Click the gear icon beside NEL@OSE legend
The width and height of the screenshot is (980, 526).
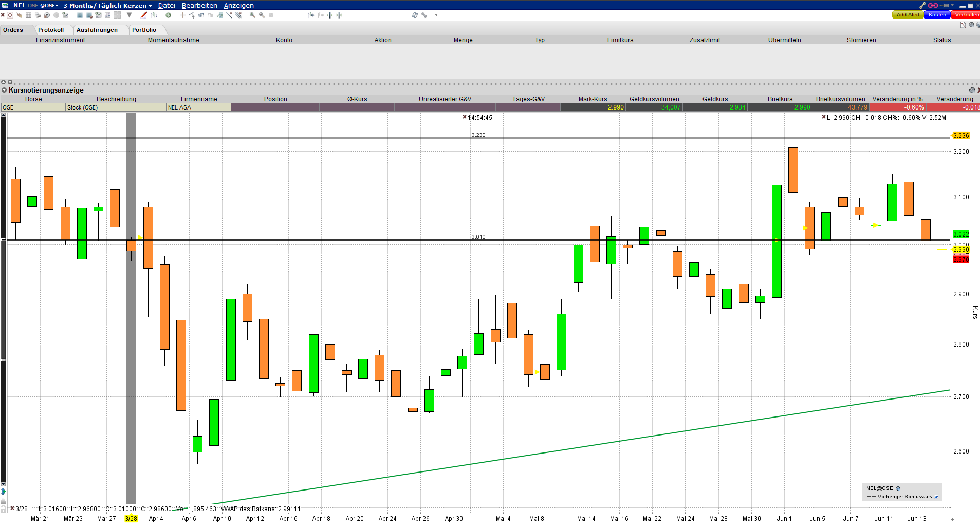pyautogui.click(x=898, y=488)
